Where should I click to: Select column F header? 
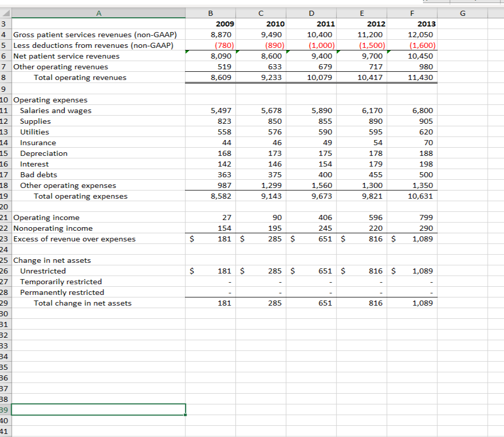pyautogui.click(x=412, y=13)
